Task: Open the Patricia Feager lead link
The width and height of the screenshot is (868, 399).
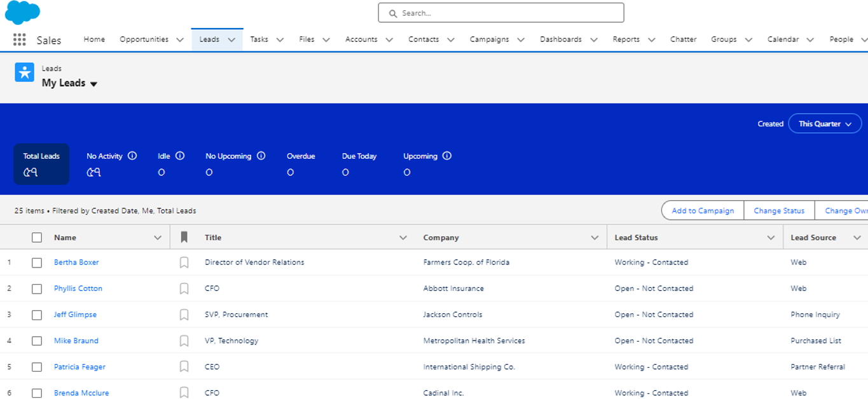Action: (x=79, y=367)
